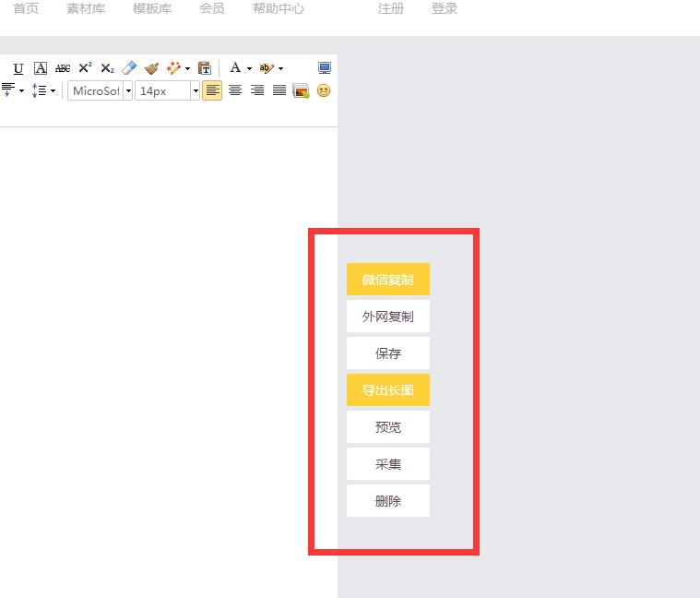Click the 登录 login link
This screenshot has height=598, width=700.
click(445, 8)
